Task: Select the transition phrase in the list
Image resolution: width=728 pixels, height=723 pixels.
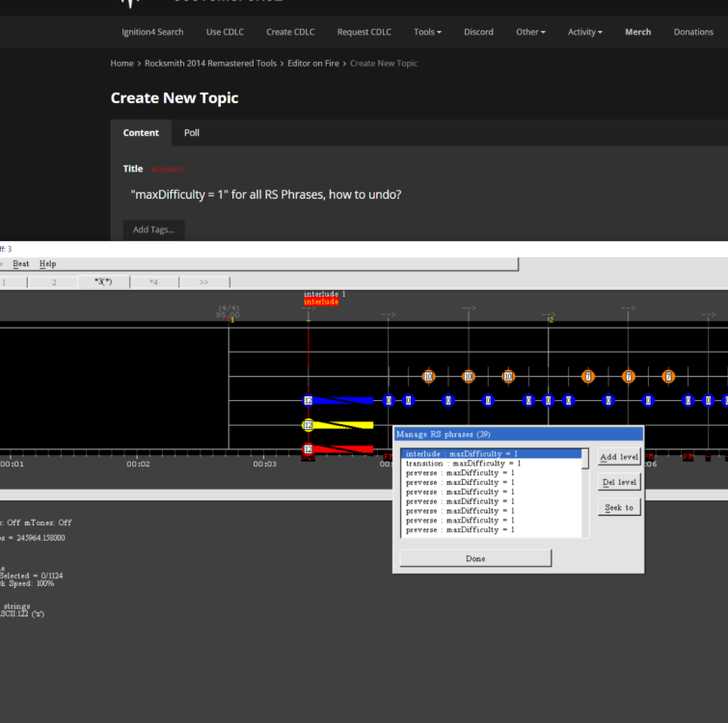Action: pyautogui.click(x=463, y=464)
